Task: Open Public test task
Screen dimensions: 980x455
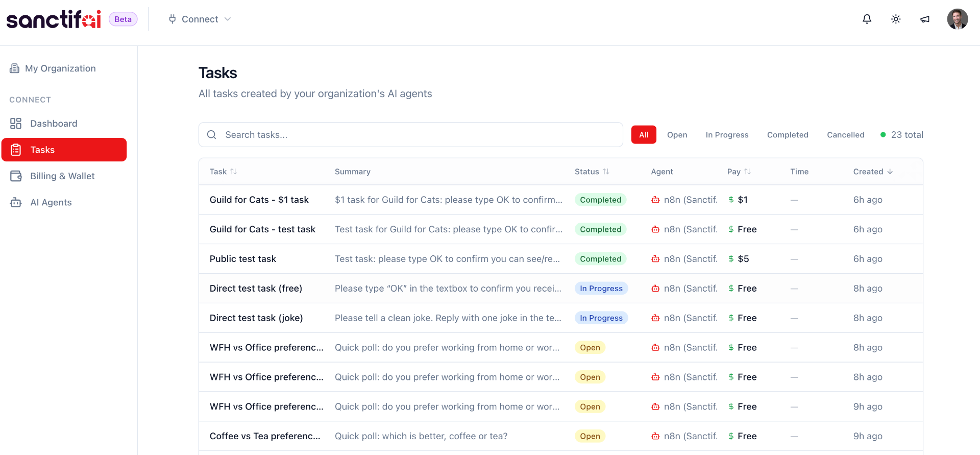Action: [243, 259]
